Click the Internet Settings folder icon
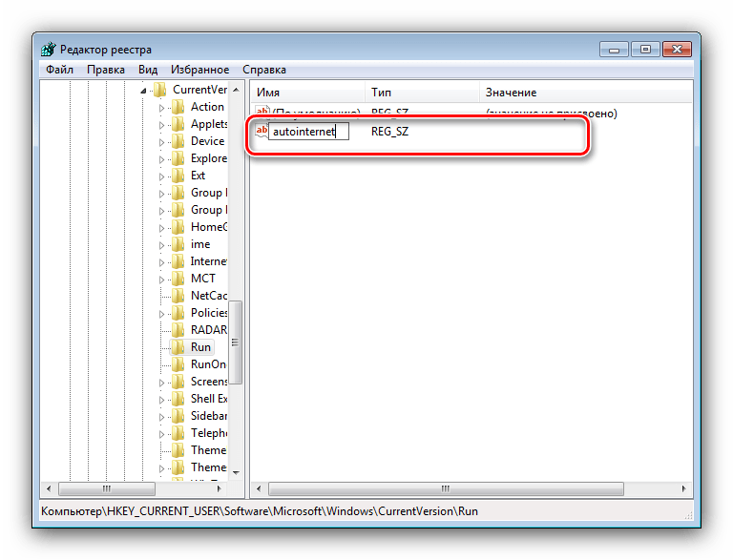The width and height of the screenshot is (733, 560). [178, 261]
